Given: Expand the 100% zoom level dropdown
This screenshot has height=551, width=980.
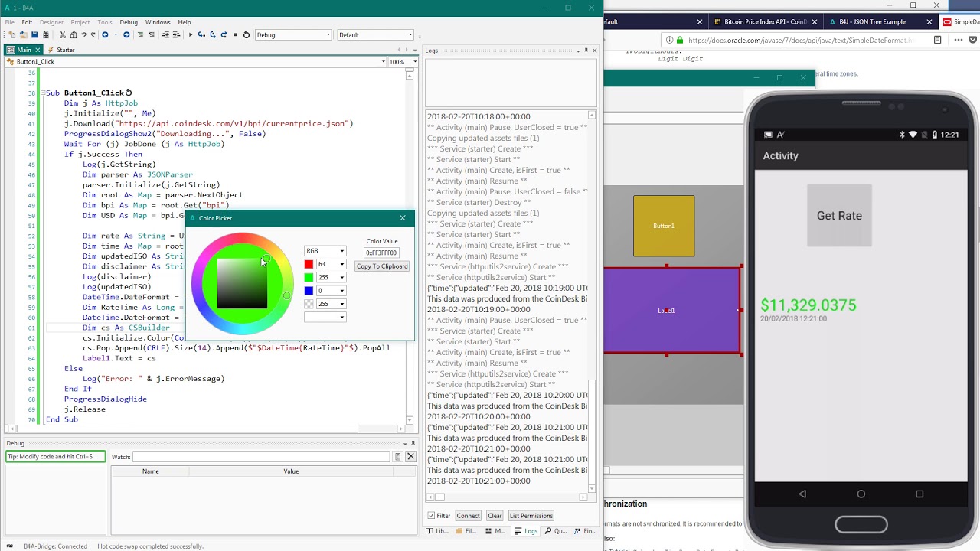Looking at the screenshot, I should [400, 62].
